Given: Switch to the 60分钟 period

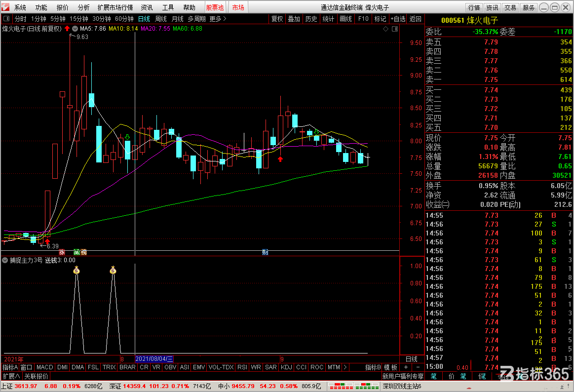Looking at the screenshot, I should 124,19.
